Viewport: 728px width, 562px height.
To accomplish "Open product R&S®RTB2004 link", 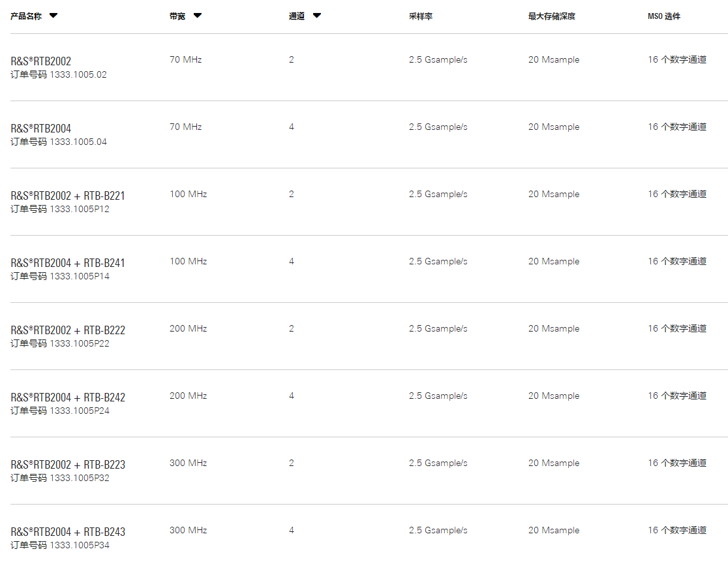I will pyautogui.click(x=41, y=129).
